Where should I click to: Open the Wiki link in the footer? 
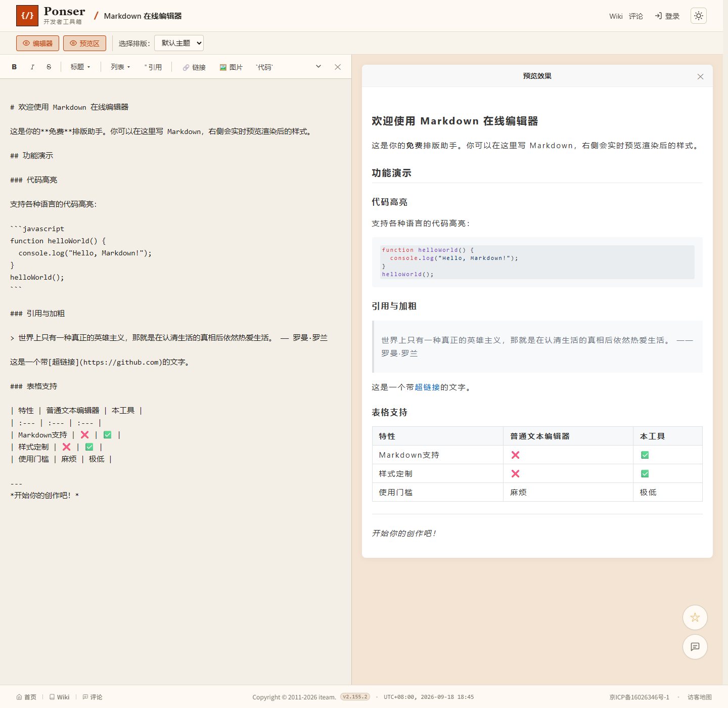pos(59,697)
